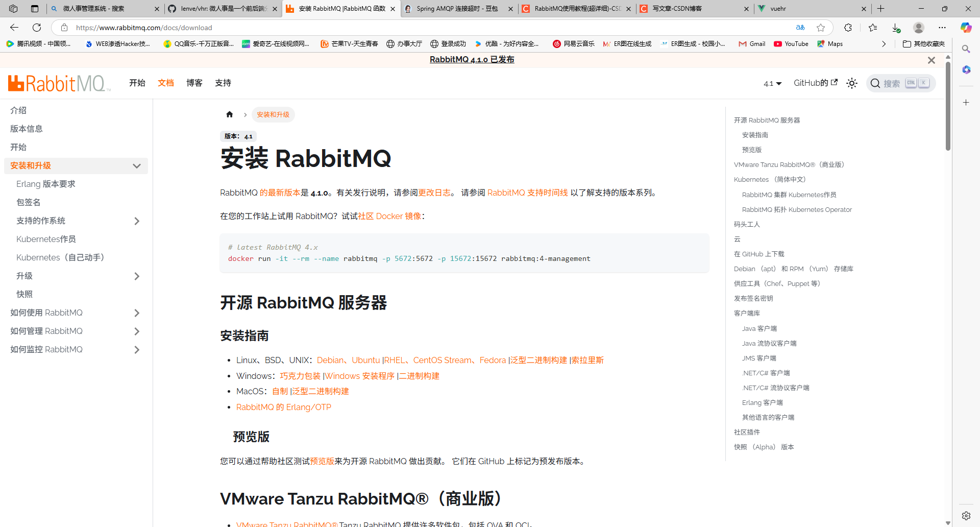Expand 如何监控 RabbitMQ section
Screen dimensions: 980x527
pos(136,350)
